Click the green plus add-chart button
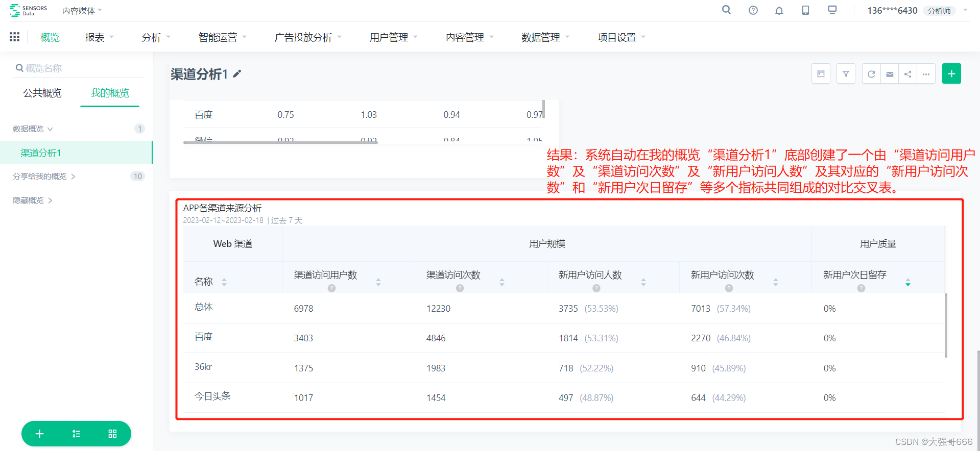 click(x=951, y=74)
